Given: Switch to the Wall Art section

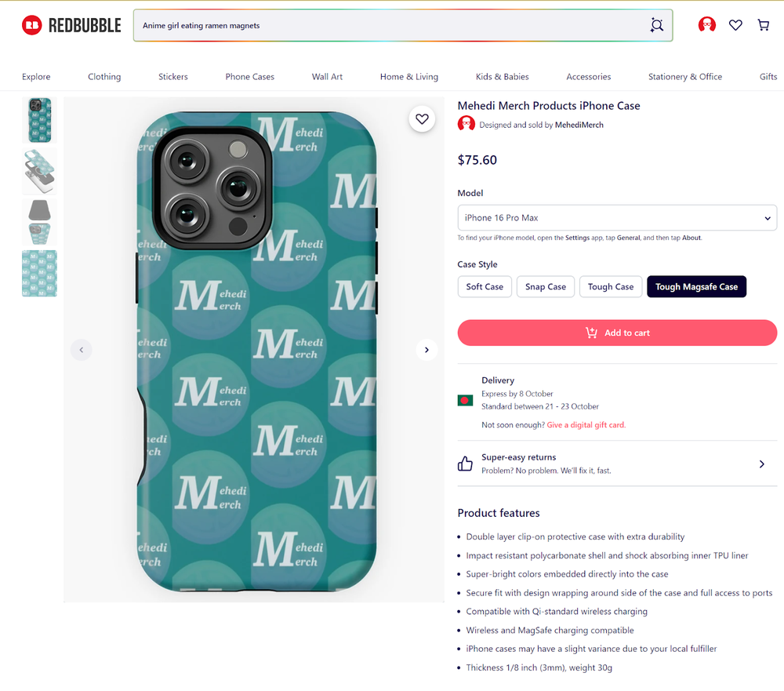Looking at the screenshot, I should coord(327,76).
